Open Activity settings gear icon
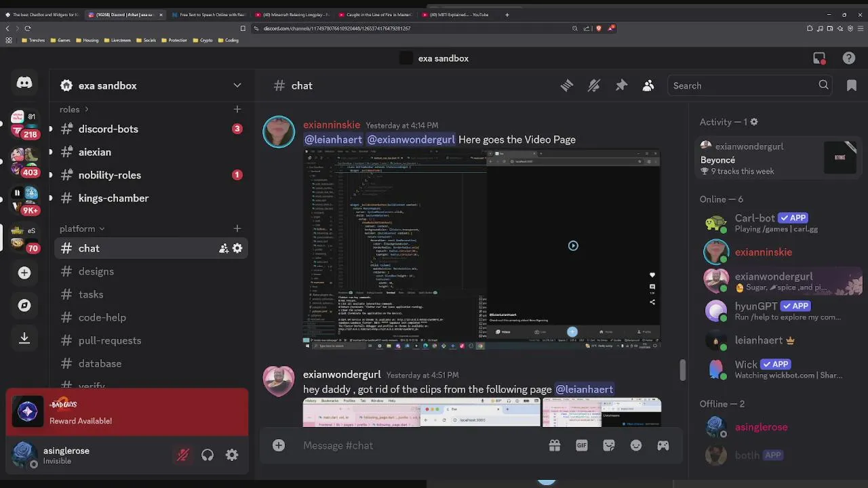 (x=754, y=122)
